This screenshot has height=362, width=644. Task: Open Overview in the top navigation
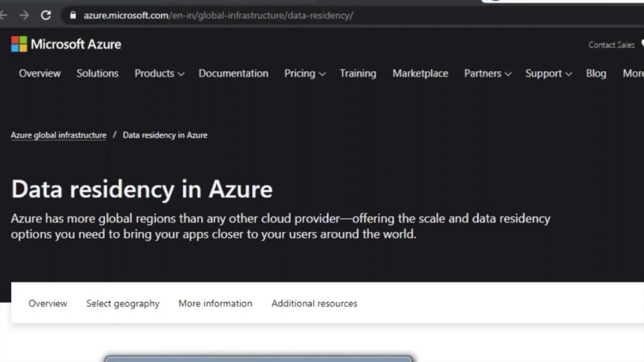40,73
